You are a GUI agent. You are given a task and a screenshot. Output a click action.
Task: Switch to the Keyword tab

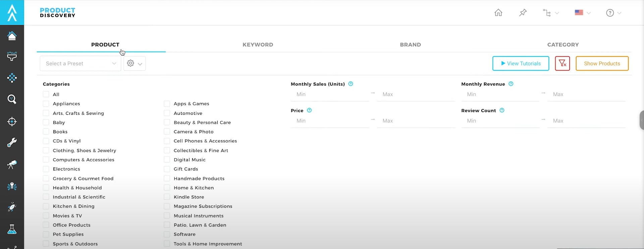(x=258, y=45)
